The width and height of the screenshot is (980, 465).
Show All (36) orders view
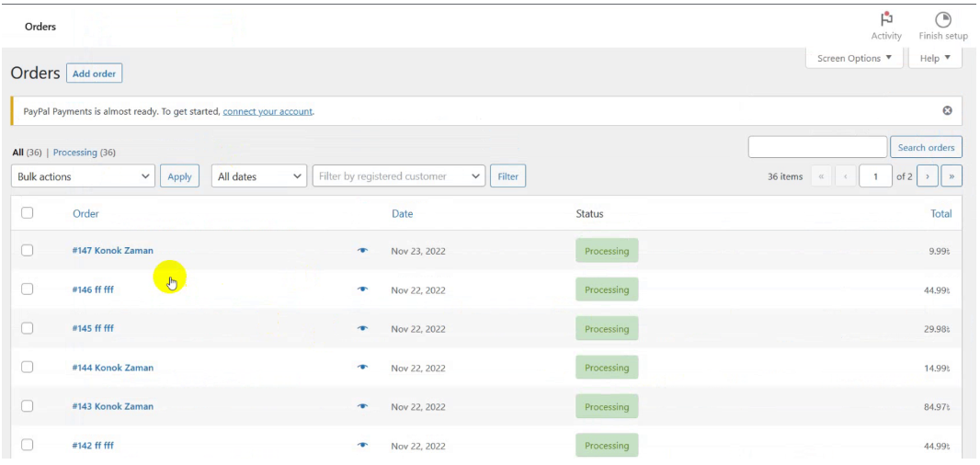pyautogui.click(x=27, y=153)
